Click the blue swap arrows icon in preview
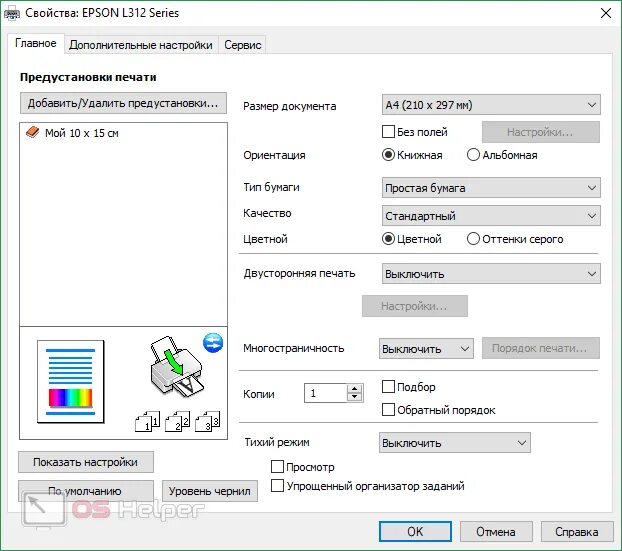622x551 pixels. click(x=213, y=343)
